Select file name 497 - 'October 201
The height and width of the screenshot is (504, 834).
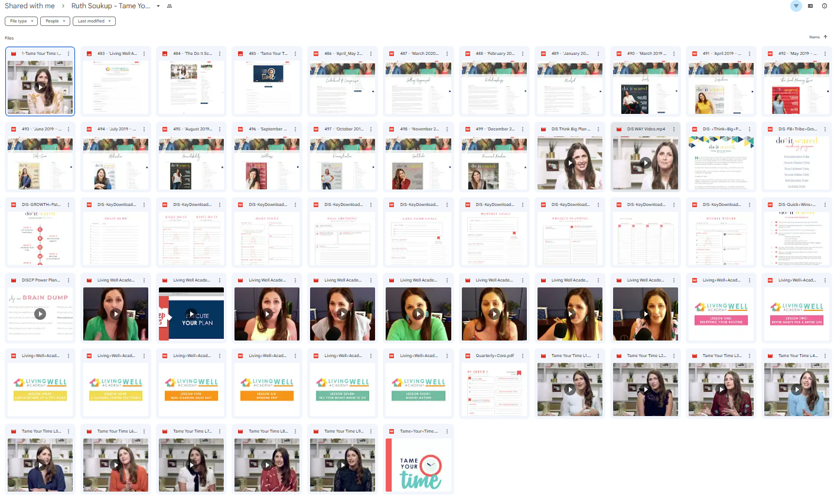tap(344, 129)
